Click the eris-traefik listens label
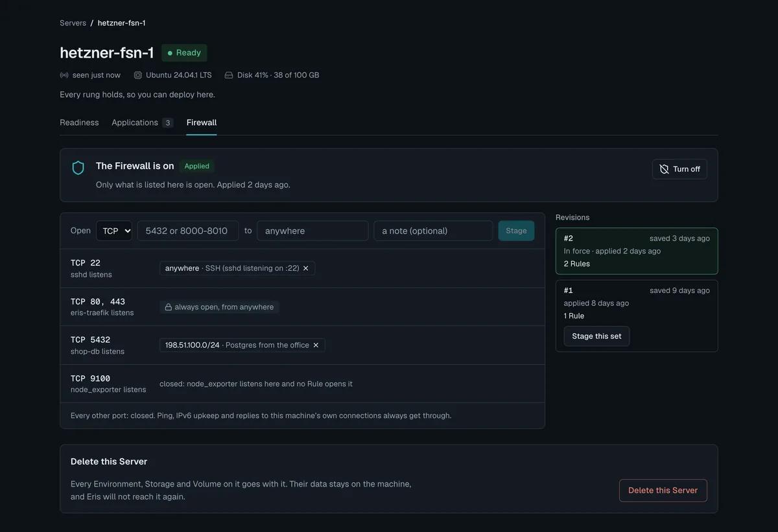The width and height of the screenshot is (778, 532). click(102, 313)
